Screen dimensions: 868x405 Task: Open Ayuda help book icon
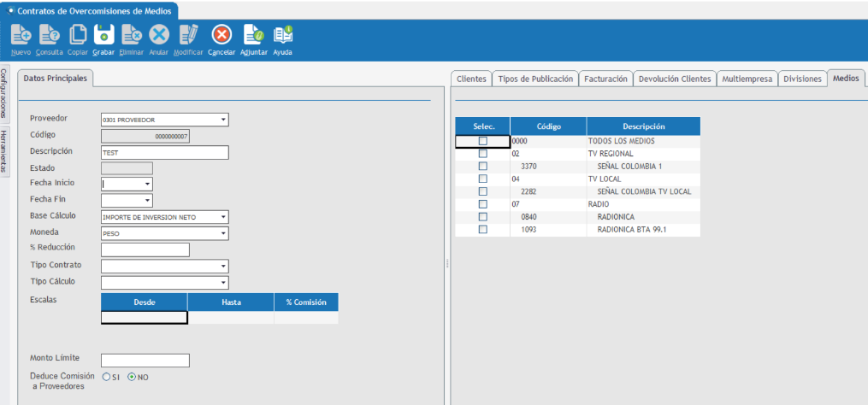tap(282, 35)
